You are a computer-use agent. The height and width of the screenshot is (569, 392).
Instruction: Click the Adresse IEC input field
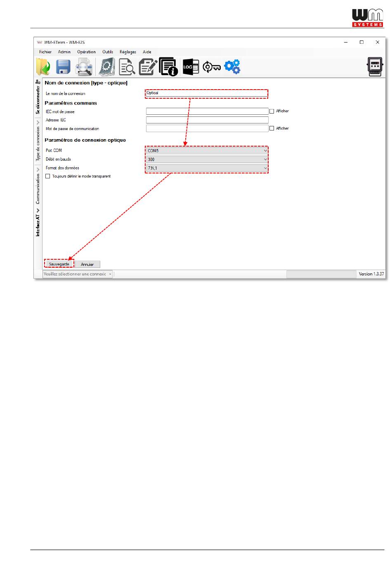(207, 120)
